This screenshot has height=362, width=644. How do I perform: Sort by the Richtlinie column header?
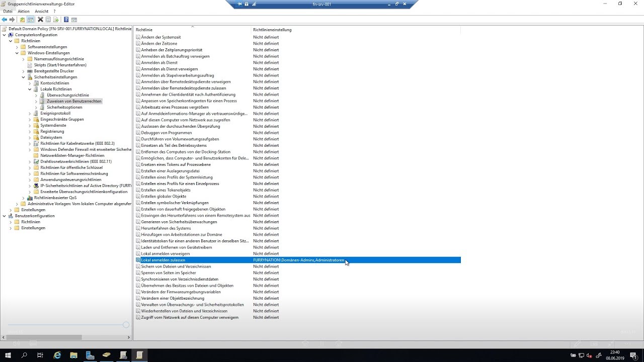click(x=192, y=30)
